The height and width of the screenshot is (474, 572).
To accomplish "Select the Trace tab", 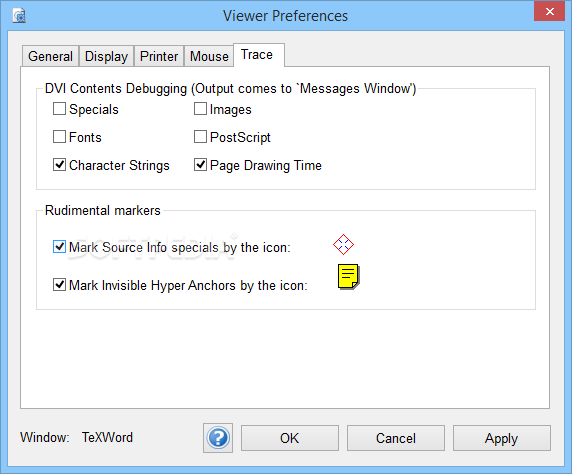I will click(259, 55).
